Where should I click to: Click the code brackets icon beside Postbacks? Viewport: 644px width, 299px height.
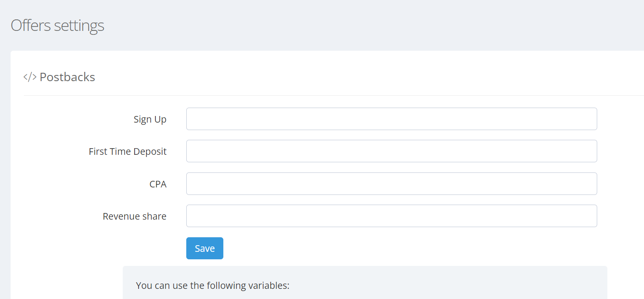(30, 77)
